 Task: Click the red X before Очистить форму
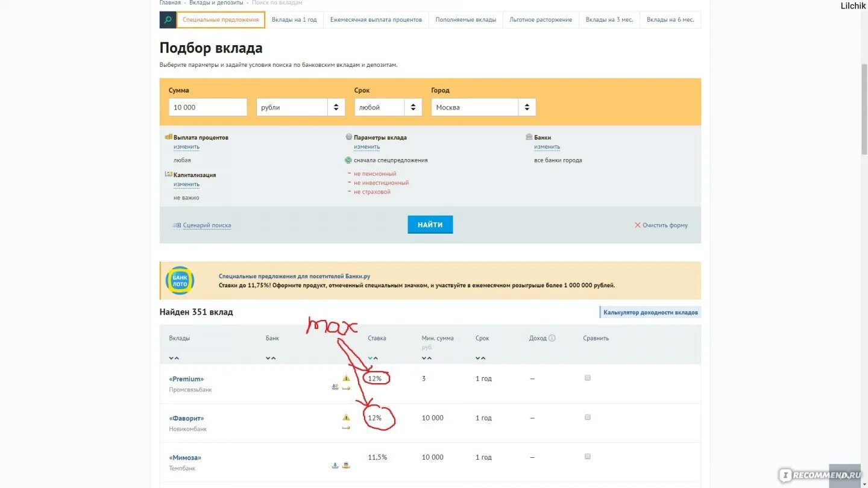point(637,225)
